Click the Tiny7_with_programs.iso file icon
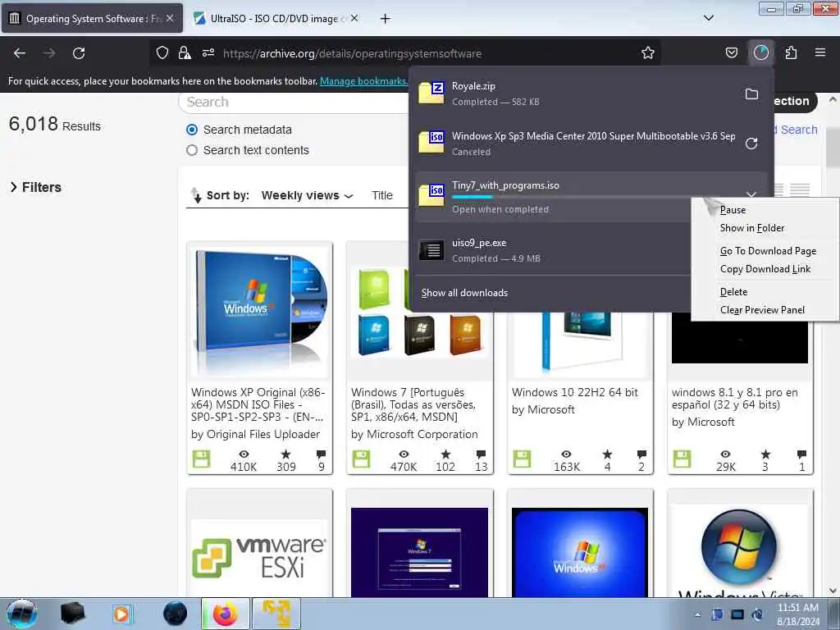 [431, 194]
